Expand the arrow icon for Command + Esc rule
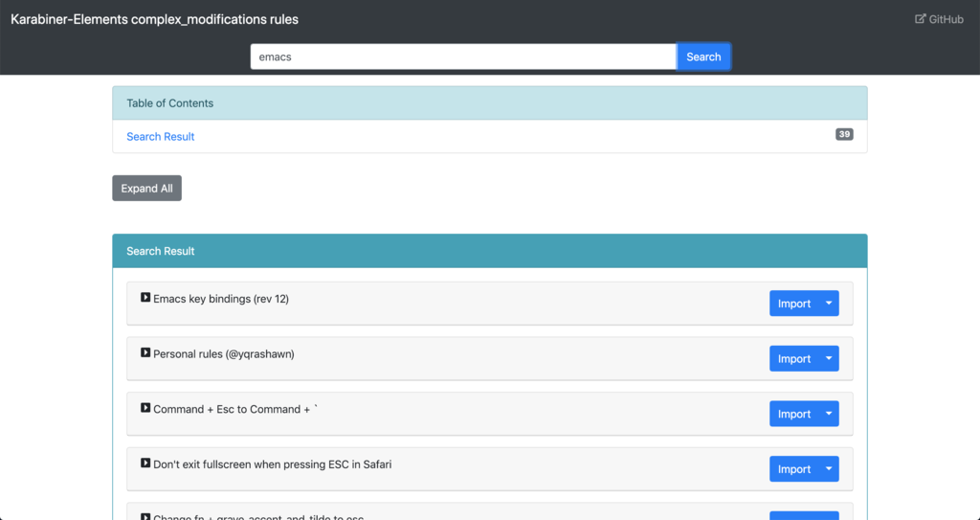Screen dimensions: 980x520 [x=145, y=408]
